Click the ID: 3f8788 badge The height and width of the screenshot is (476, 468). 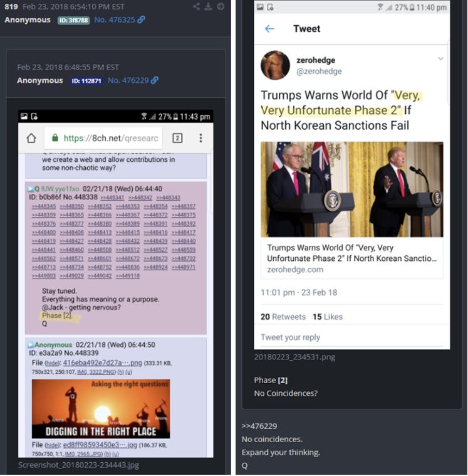(74, 20)
